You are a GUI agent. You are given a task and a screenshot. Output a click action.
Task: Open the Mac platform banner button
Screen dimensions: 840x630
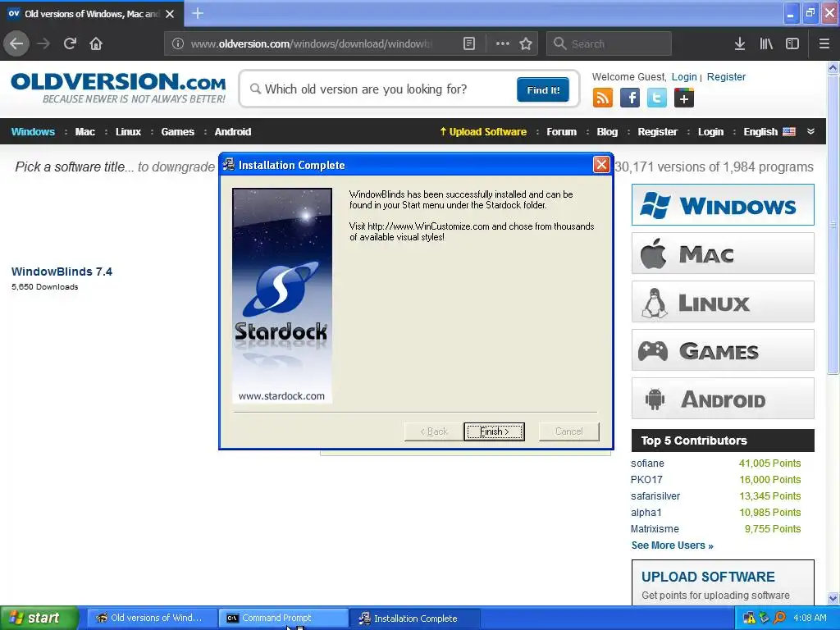tap(723, 253)
